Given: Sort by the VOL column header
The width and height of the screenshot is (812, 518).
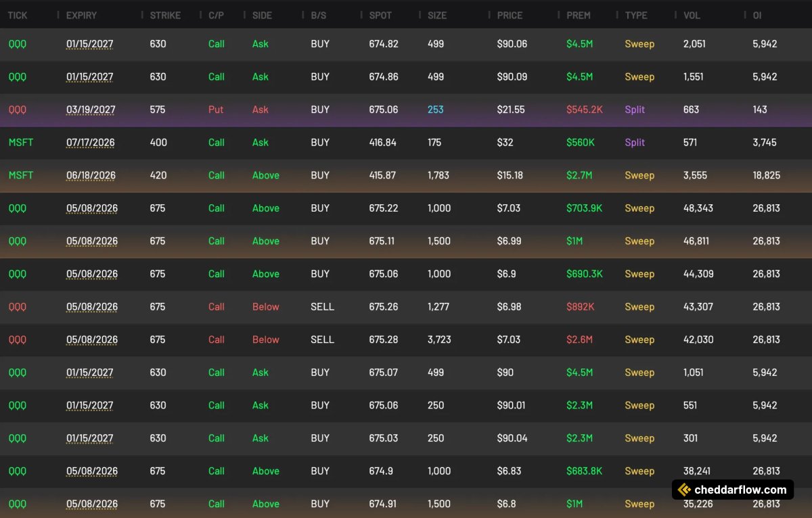Looking at the screenshot, I should coord(692,15).
